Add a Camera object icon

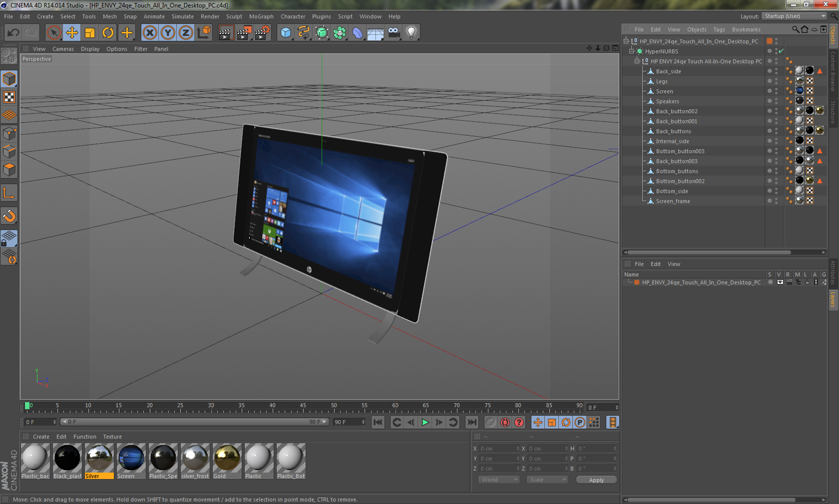[x=394, y=33]
